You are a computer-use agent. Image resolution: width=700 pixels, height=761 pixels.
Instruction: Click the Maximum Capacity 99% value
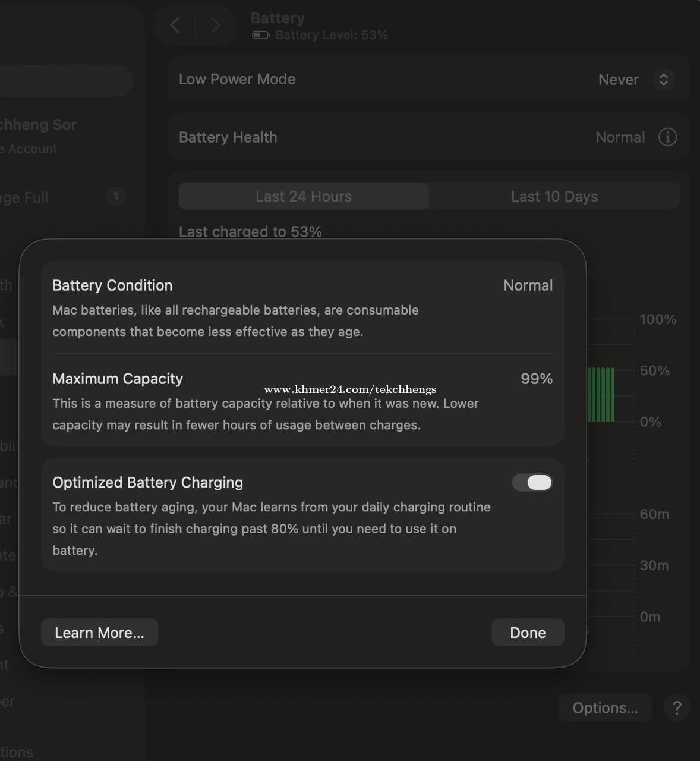536,379
